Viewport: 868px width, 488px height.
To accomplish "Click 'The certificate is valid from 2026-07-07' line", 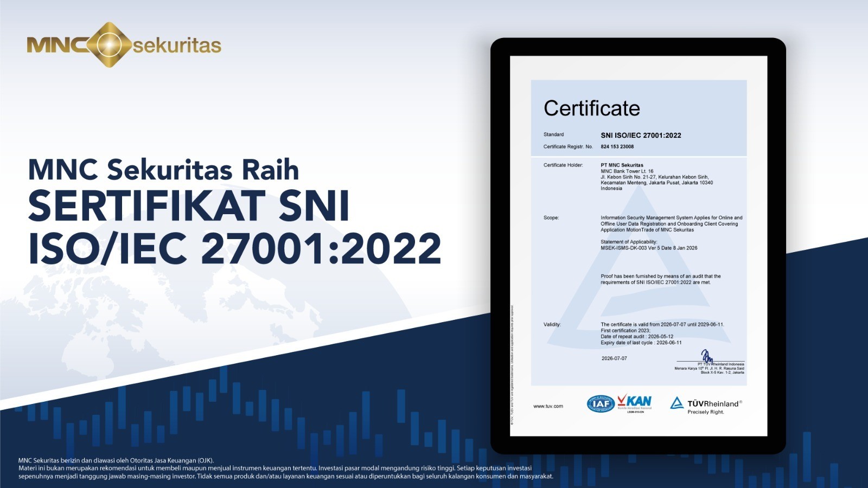I will coord(662,324).
